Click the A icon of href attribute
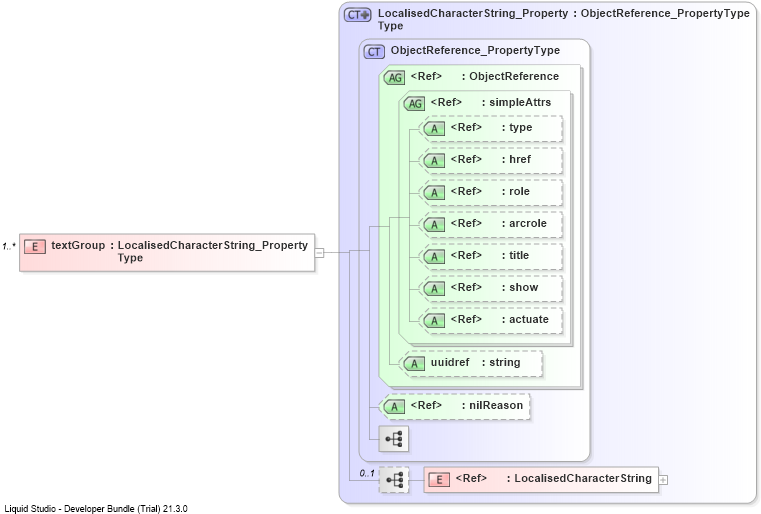761x514 pixels. [434, 161]
